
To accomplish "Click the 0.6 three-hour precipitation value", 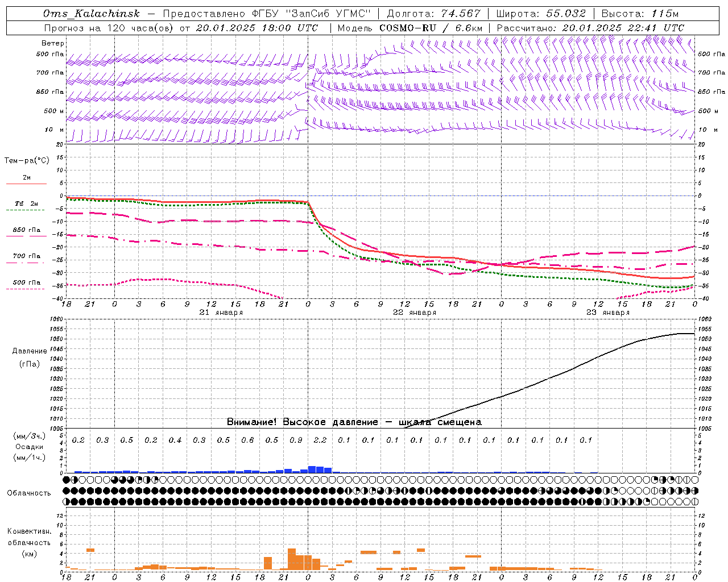I will (x=247, y=440).
